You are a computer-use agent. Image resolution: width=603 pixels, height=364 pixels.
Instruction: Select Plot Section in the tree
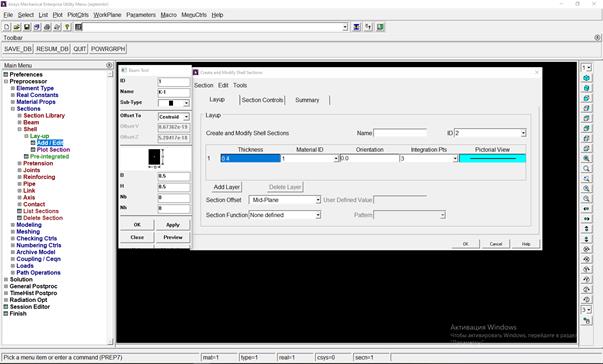[x=53, y=150]
